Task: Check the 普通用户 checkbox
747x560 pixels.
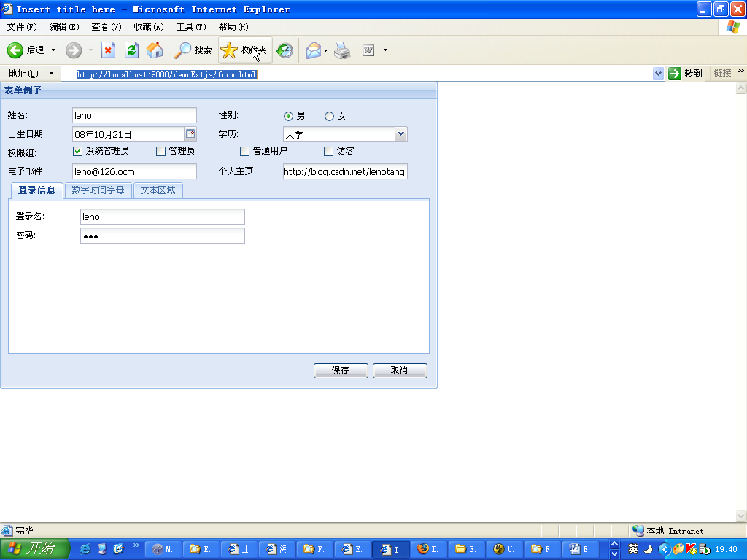Action: tap(244, 151)
